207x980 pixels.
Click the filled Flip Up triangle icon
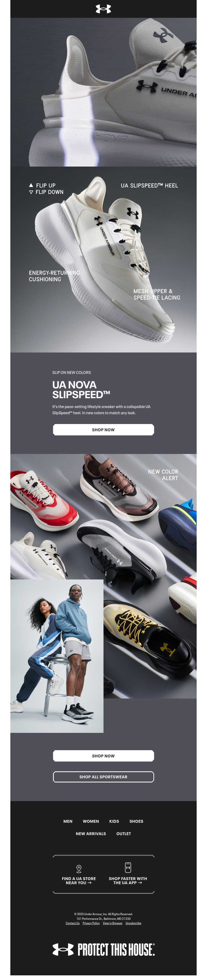click(31, 185)
